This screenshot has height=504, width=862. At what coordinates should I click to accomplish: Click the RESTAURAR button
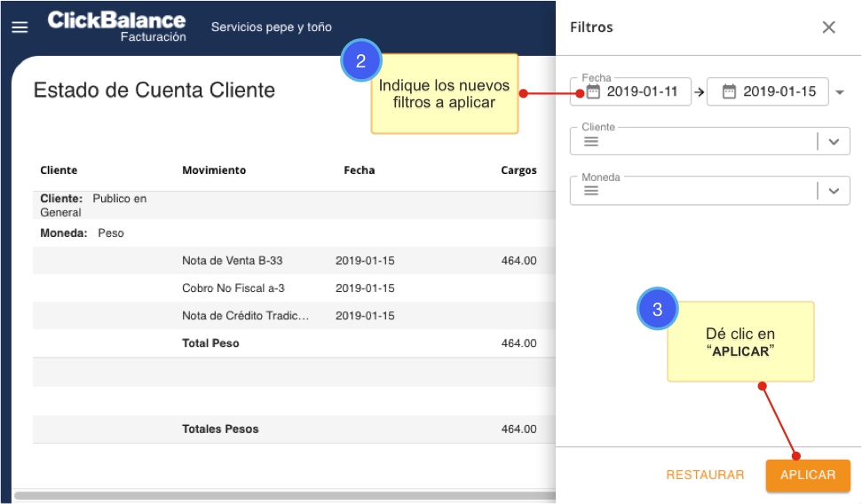[705, 475]
